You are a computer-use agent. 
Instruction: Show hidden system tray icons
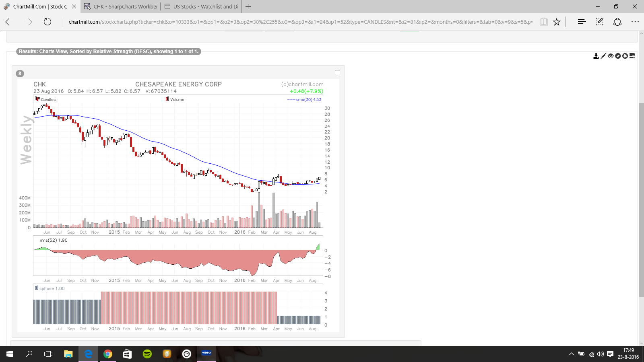point(571,354)
